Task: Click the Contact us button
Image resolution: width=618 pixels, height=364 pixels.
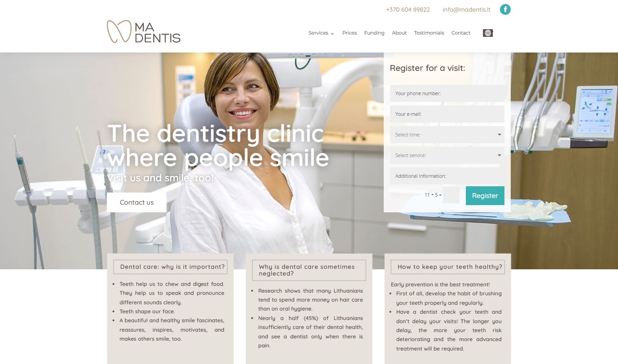Action: [x=136, y=202]
